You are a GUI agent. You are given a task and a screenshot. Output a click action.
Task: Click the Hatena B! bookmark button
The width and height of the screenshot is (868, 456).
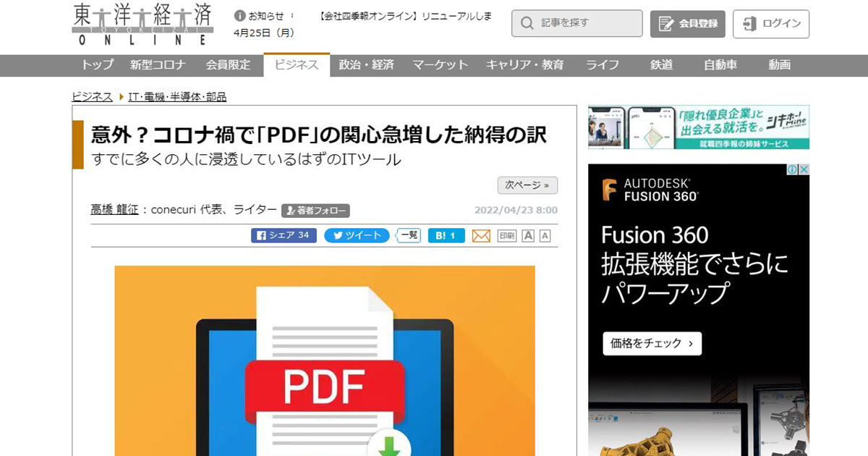point(446,235)
